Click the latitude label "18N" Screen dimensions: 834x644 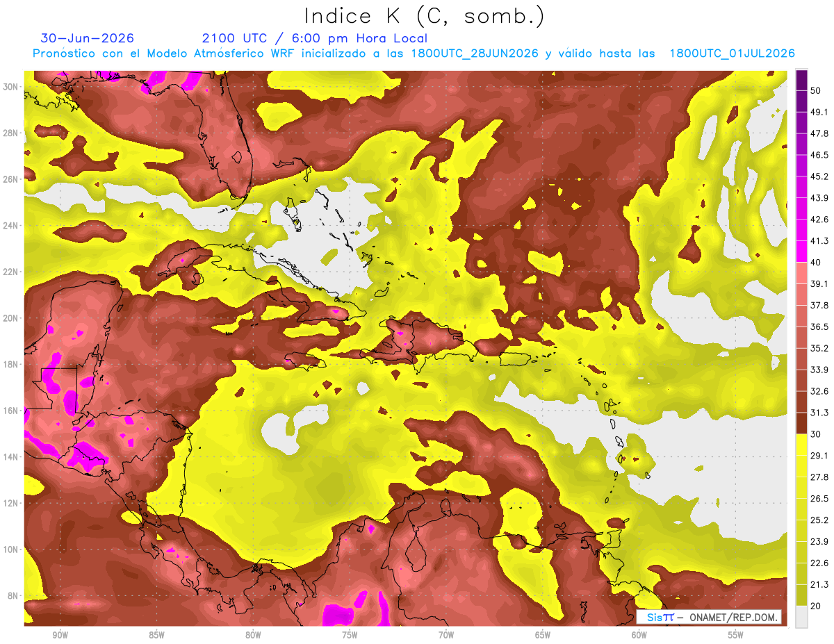tap(11, 365)
